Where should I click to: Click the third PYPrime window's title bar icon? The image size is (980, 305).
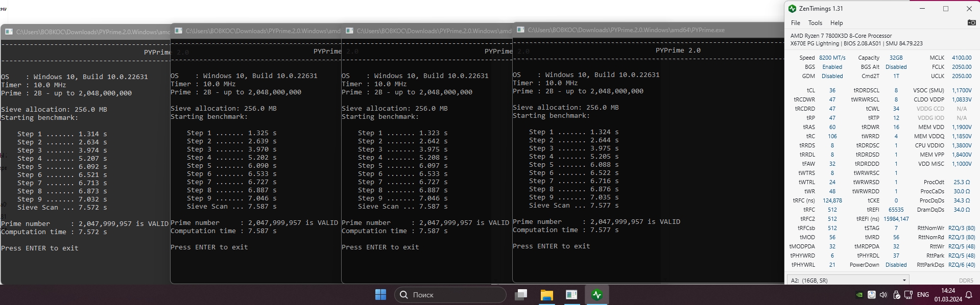(349, 31)
